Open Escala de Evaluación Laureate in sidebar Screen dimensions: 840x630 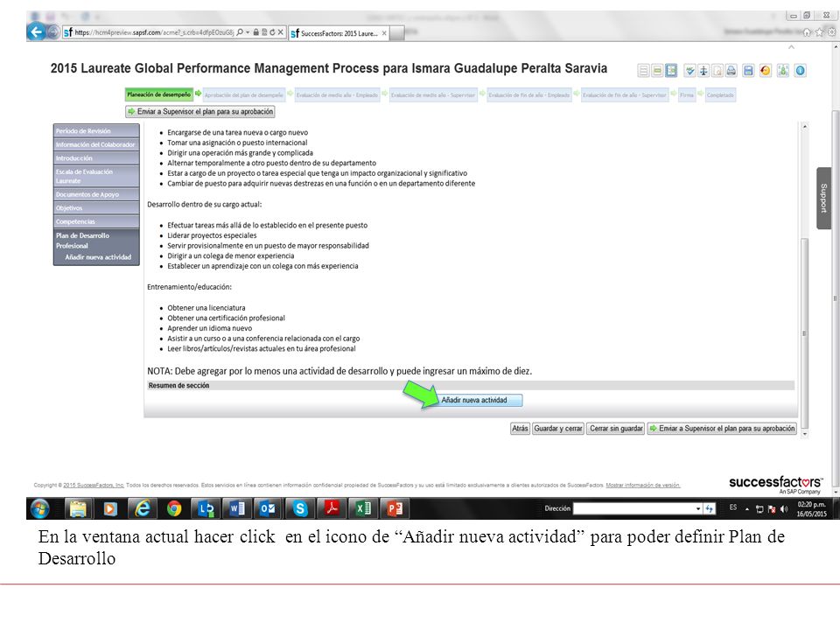coord(96,176)
